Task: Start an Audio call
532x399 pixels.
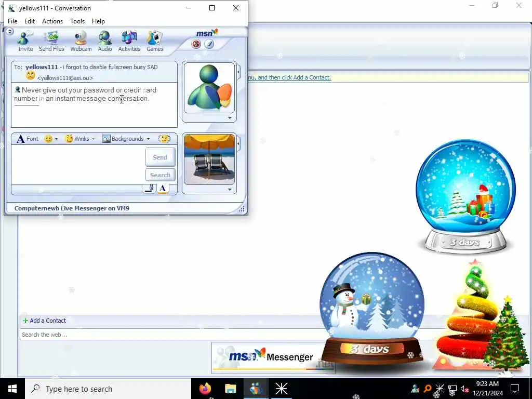Action: click(105, 41)
